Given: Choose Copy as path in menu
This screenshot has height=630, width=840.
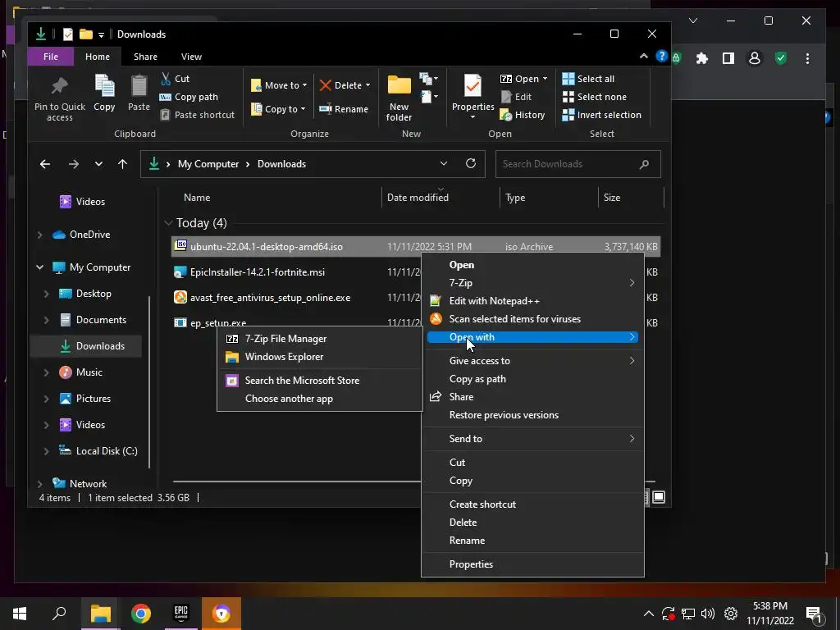Looking at the screenshot, I should click(532, 379).
